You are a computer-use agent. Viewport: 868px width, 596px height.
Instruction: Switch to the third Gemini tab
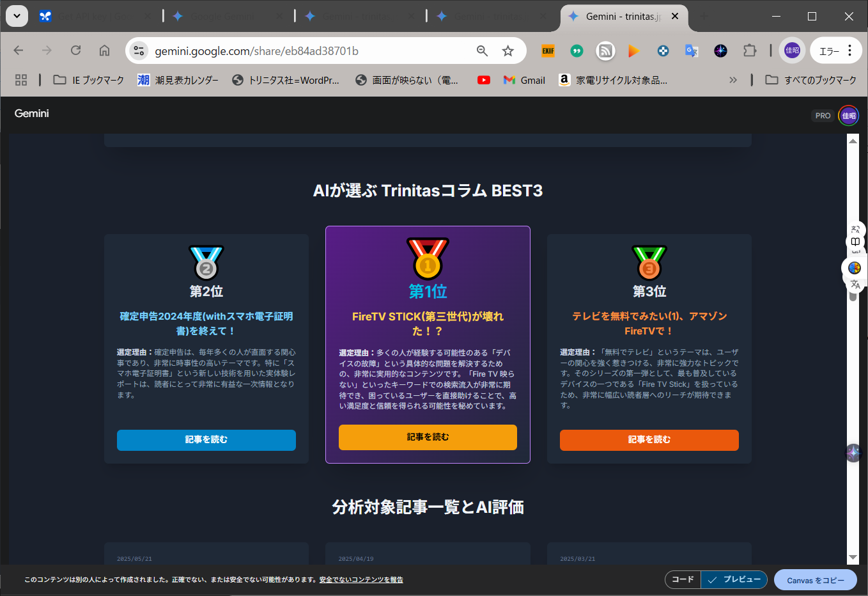360,16
